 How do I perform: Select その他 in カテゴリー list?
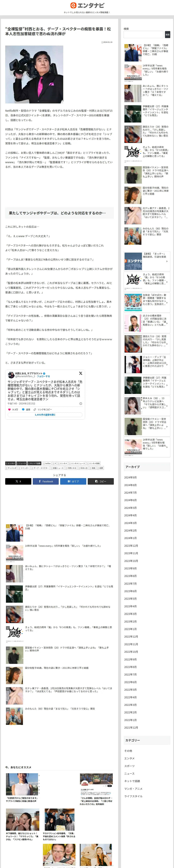click(x=128, y=751)
